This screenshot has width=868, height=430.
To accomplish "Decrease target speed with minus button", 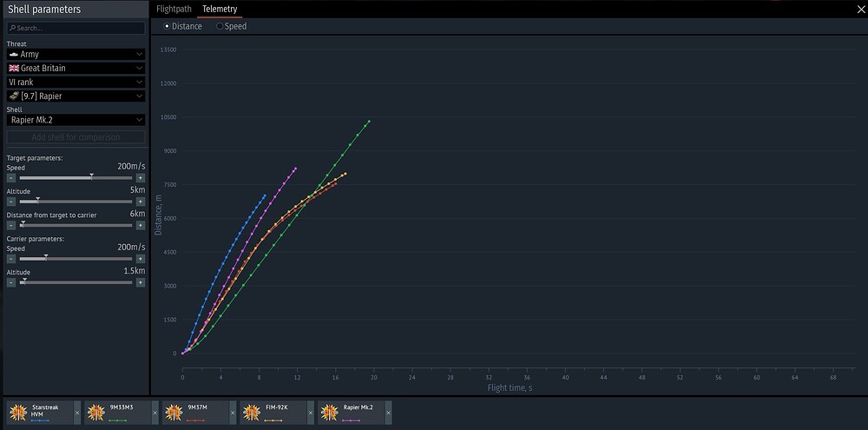I will [11, 178].
